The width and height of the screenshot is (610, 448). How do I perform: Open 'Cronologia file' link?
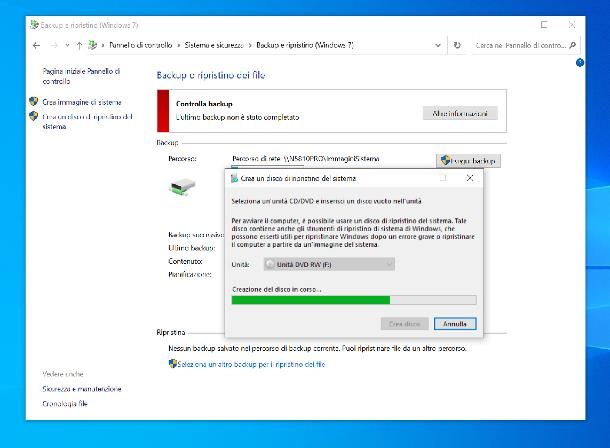(x=65, y=404)
